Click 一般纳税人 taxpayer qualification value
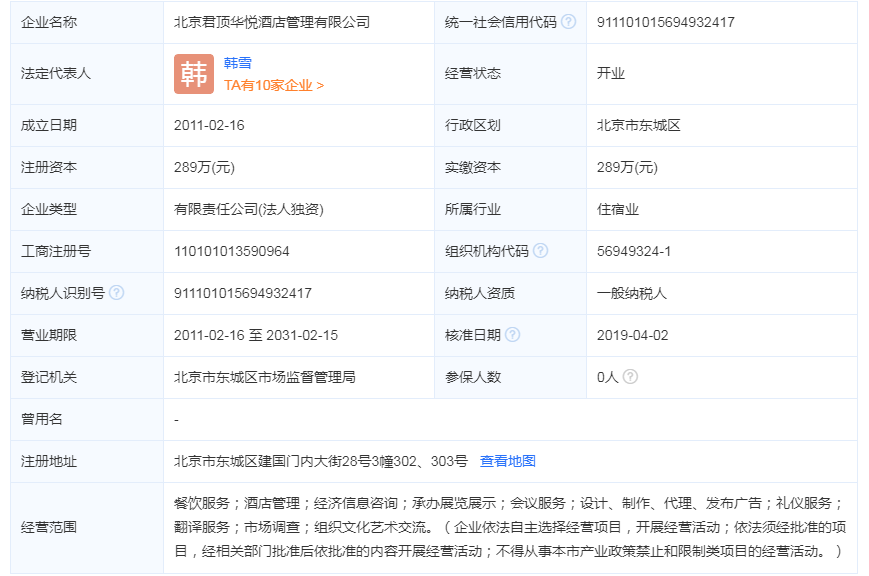The height and width of the screenshot is (576, 869). click(x=632, y=293)
